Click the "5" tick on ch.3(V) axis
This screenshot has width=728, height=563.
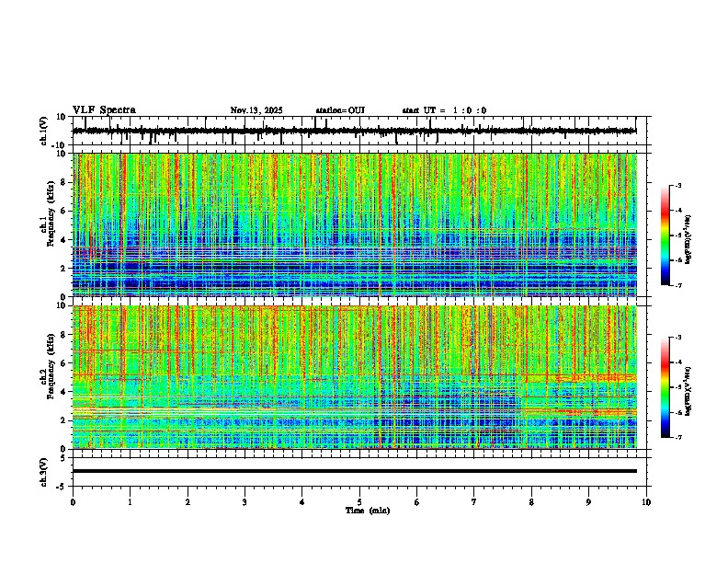point(64,458)
